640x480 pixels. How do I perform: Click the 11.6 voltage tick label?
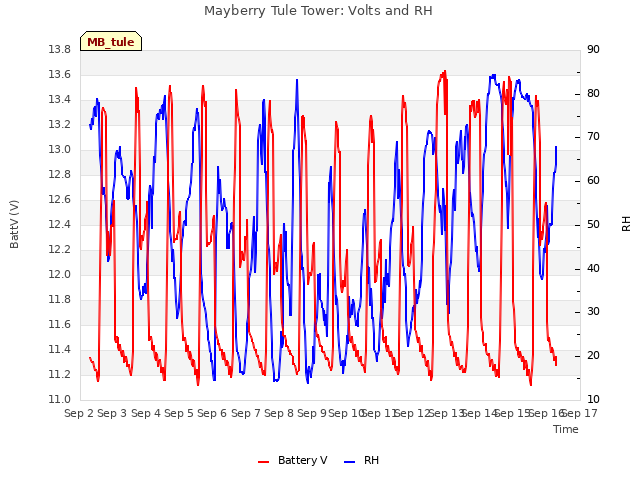[x=59, y=324]
